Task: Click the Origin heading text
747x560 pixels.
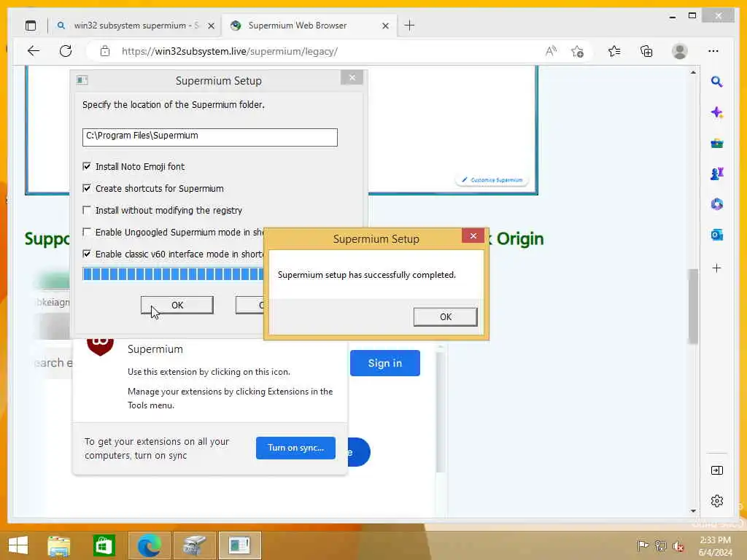Action: click(519, 238)
